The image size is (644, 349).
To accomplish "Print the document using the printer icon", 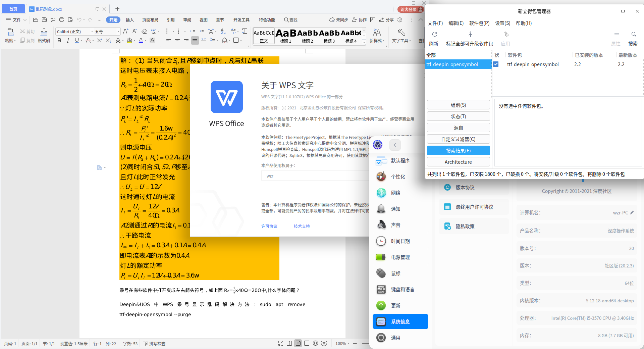I will click(x=62, y=20).
